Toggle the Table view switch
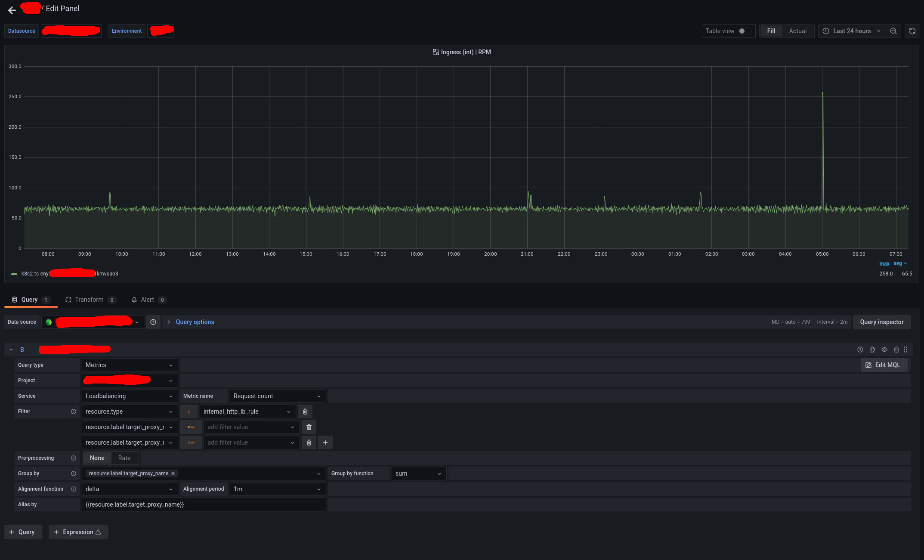The height and width of the screenshot is (560, 924). (742, 31)
